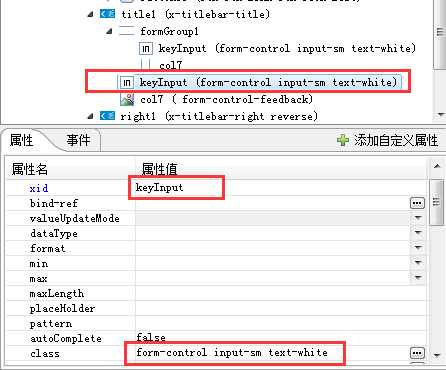Screen dimensions: 446x370
Task: Switch to the 属性 tab
Action: pyautogui.click(x=22, y=140)
